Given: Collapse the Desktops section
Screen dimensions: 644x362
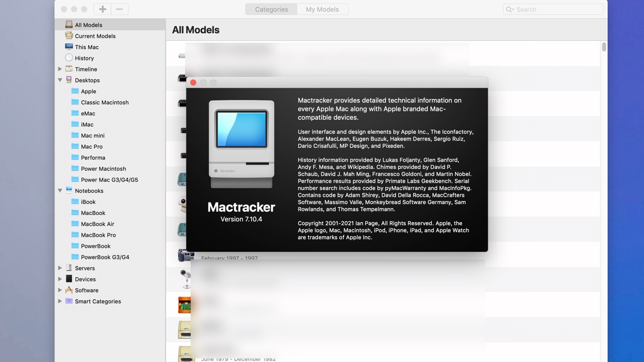Looking at the screenshot, I should coord(60,80).
